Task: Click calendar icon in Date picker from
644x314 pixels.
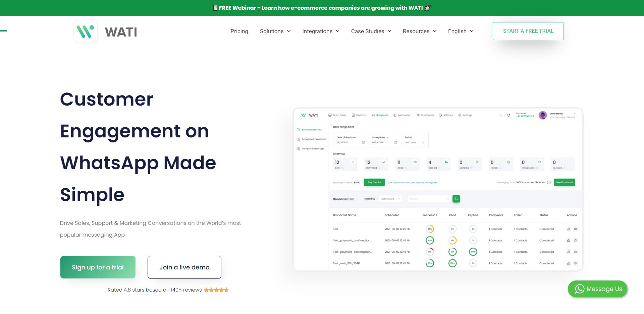Action: click(363, 142)
